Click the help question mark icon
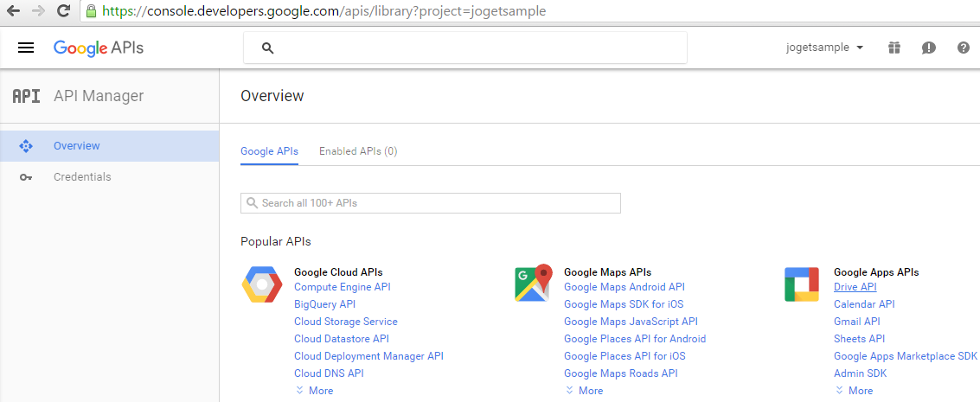This screenshot has width=980, height=402. tap(964, 48)
